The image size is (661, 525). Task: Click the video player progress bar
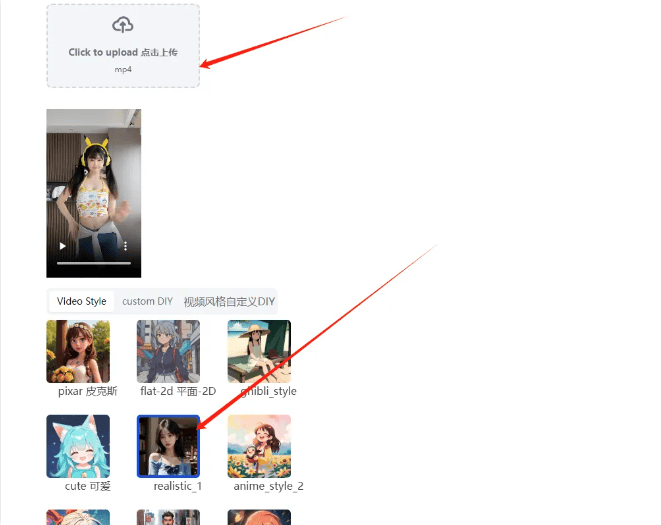point(93,263)
